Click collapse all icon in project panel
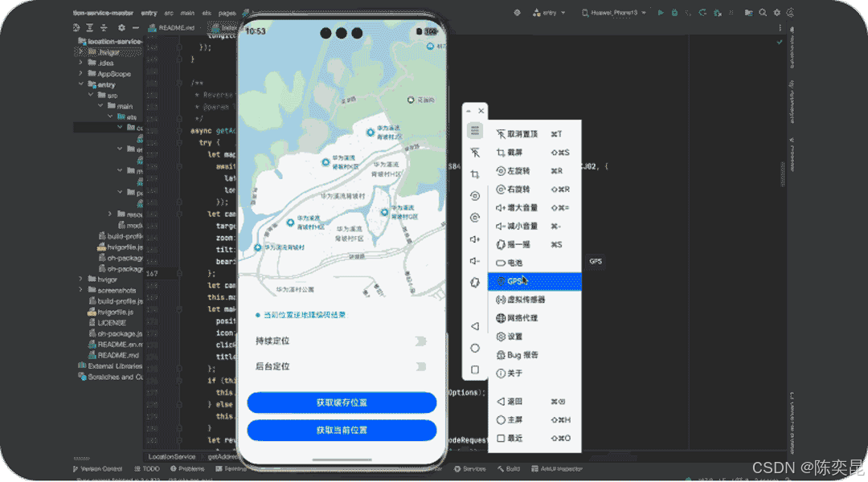Viewport: 868px width, 482px height. 104,27
